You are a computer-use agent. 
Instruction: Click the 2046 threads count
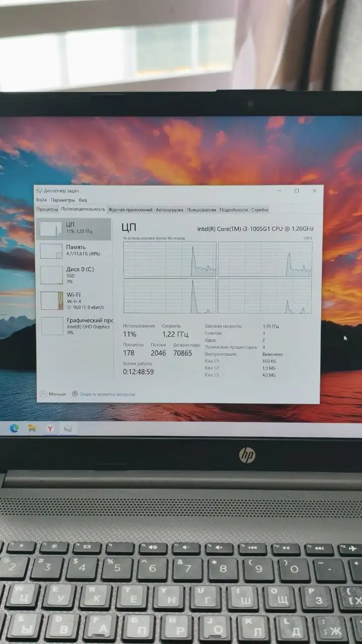[x=158, y=353]
